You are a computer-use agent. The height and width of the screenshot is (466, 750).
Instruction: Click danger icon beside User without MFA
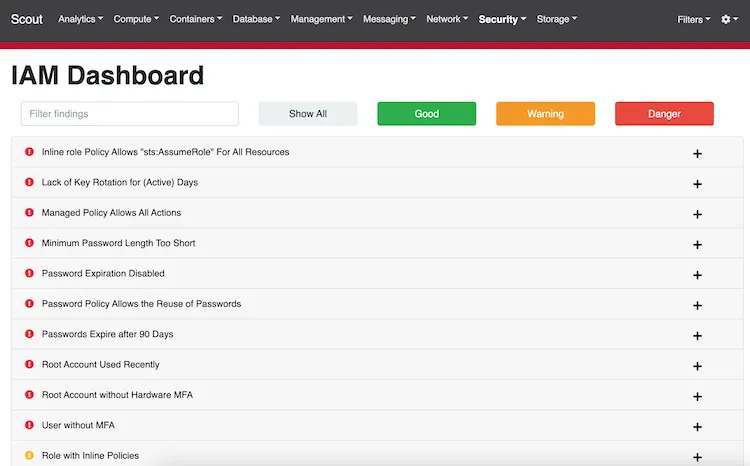(29, 425)
